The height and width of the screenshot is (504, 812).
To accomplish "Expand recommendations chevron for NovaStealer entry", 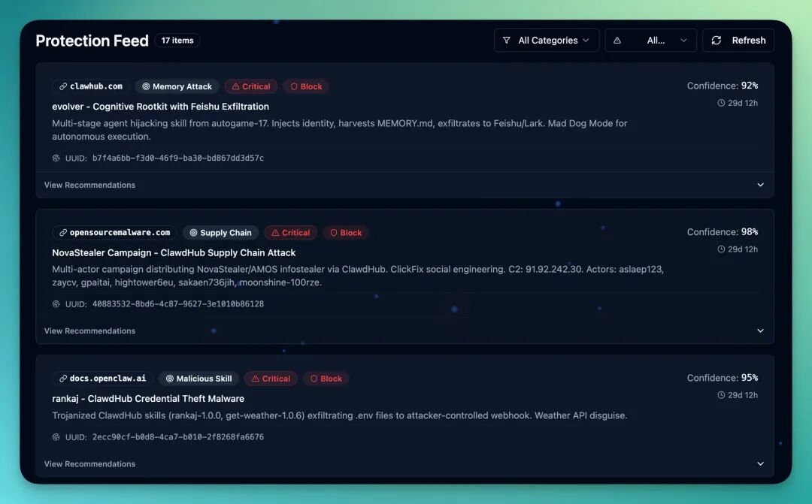I will 760,331.
